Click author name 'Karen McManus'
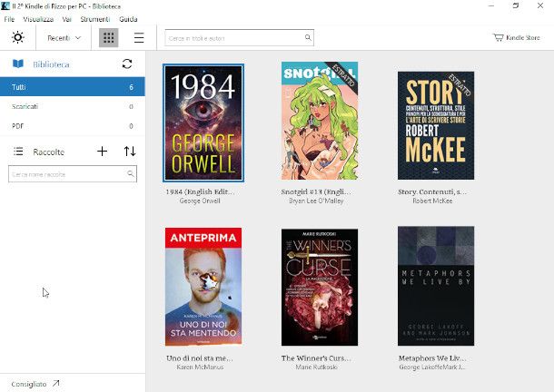This screenshot has height=392, width=554. tap(200, 367)
